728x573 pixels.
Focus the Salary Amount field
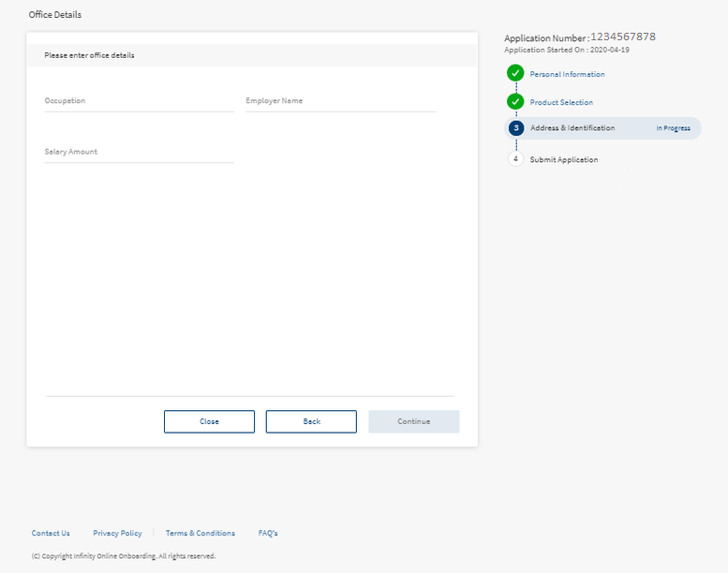[x=139, y=152]
